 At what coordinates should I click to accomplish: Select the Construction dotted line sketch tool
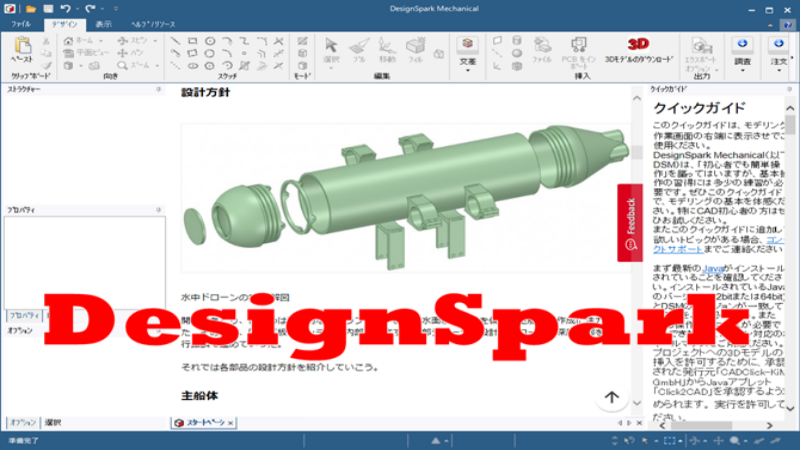[175, 66]
